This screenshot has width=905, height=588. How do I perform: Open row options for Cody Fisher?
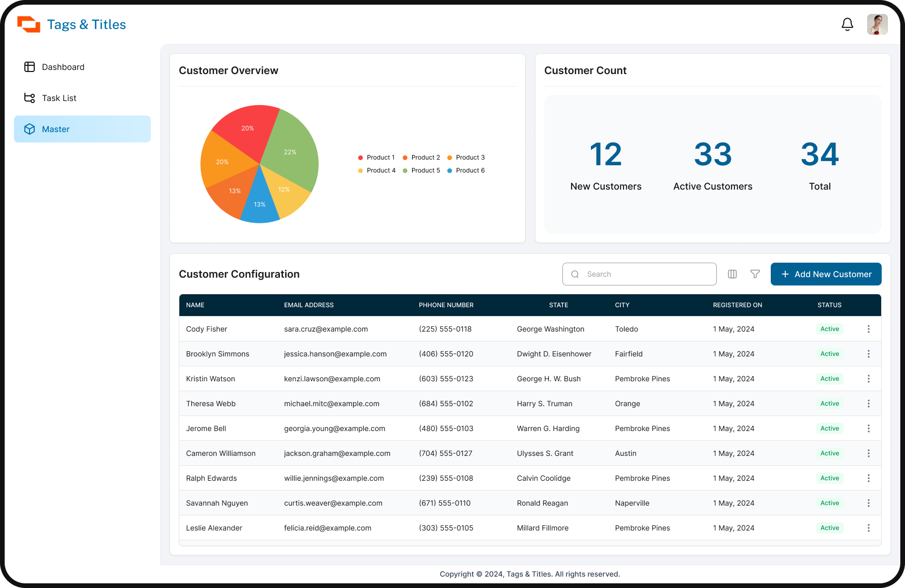[x=868, y=329]
